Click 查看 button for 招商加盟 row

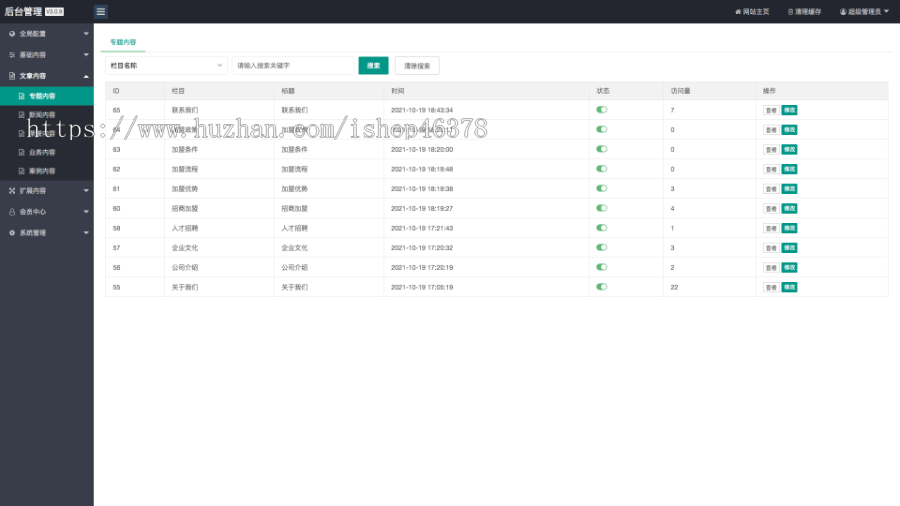(771, 208)
